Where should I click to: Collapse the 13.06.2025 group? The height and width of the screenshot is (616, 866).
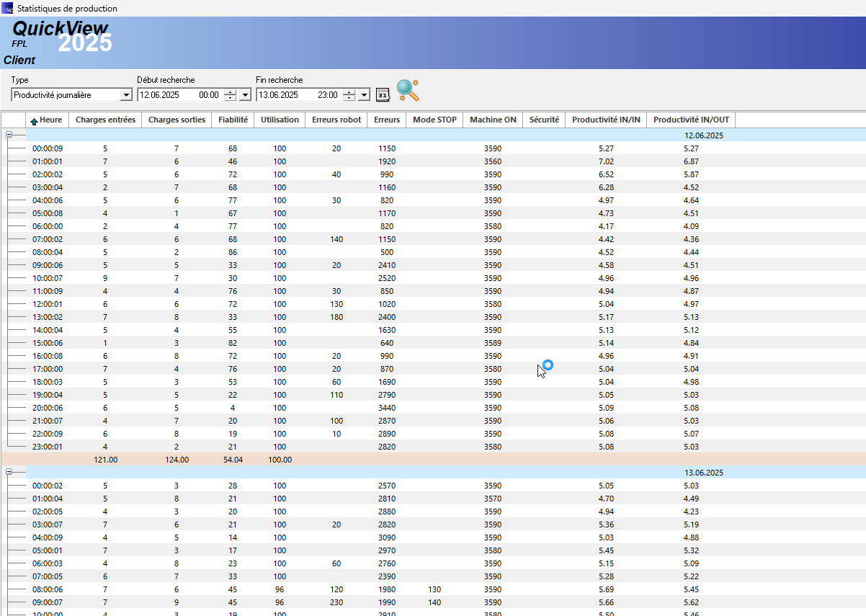pos(9,472)
